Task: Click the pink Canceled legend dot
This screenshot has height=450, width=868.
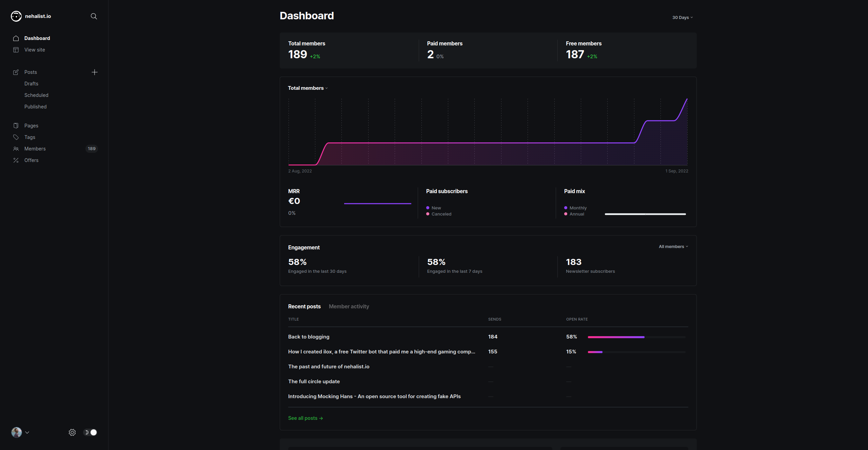Action: [428, 214]
